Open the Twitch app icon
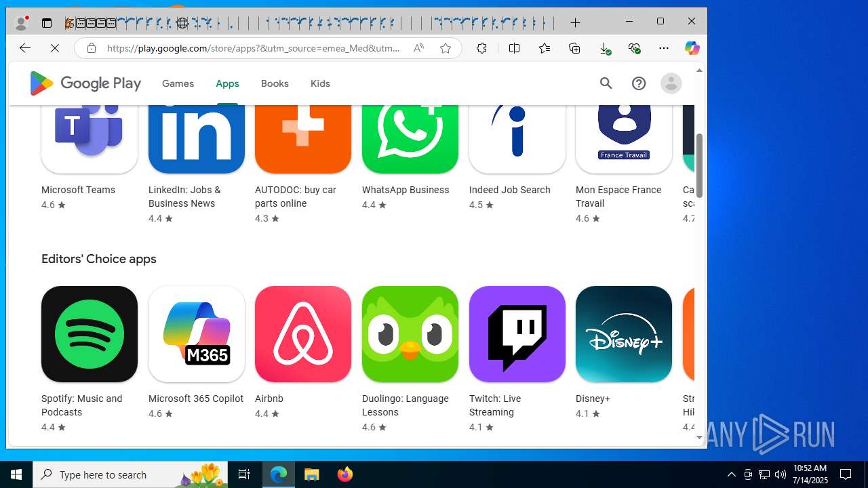 (517, 334)
